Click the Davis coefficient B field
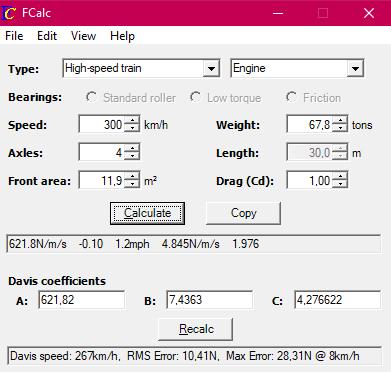 (x=209, y=300)
